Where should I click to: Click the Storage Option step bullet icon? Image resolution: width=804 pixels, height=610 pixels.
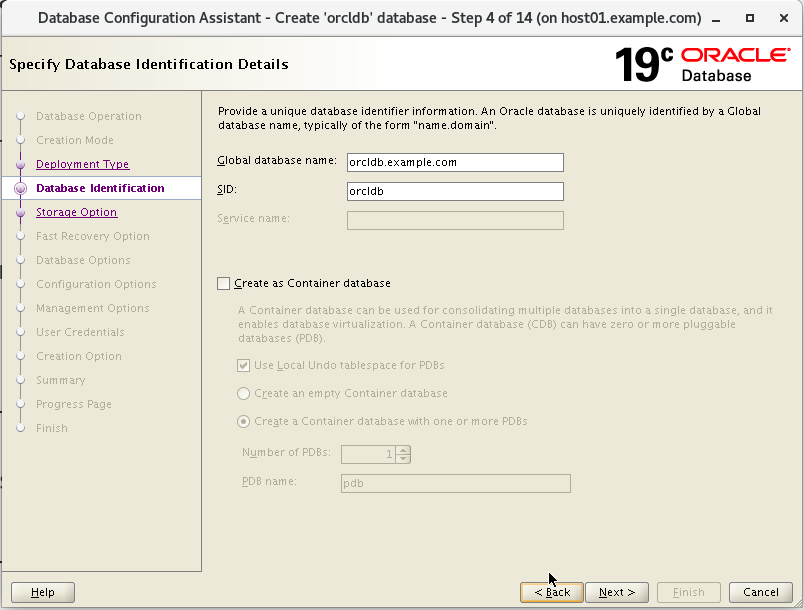tap(21, 213)
